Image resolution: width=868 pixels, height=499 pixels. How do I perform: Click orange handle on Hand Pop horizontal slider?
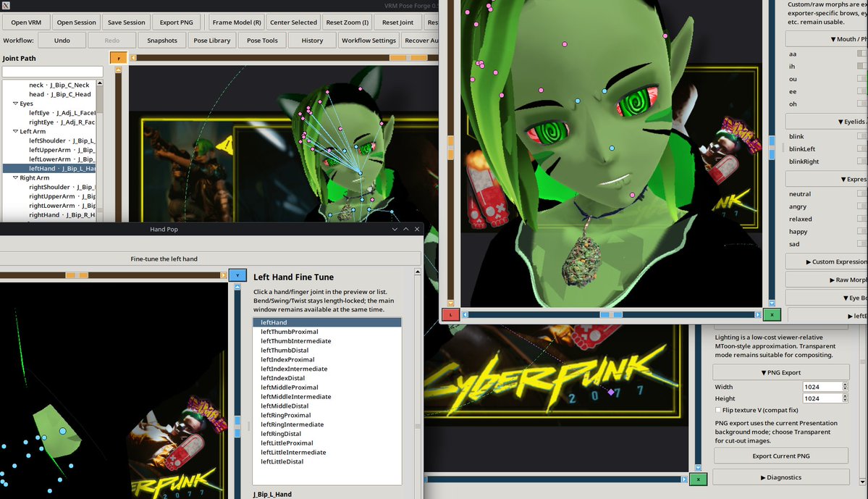[x=77, y=275]
